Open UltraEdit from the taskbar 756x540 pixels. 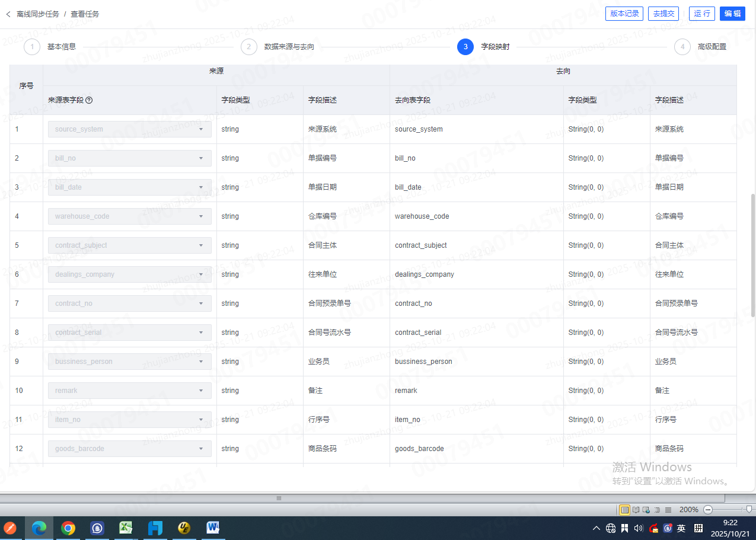coord(184,528)
